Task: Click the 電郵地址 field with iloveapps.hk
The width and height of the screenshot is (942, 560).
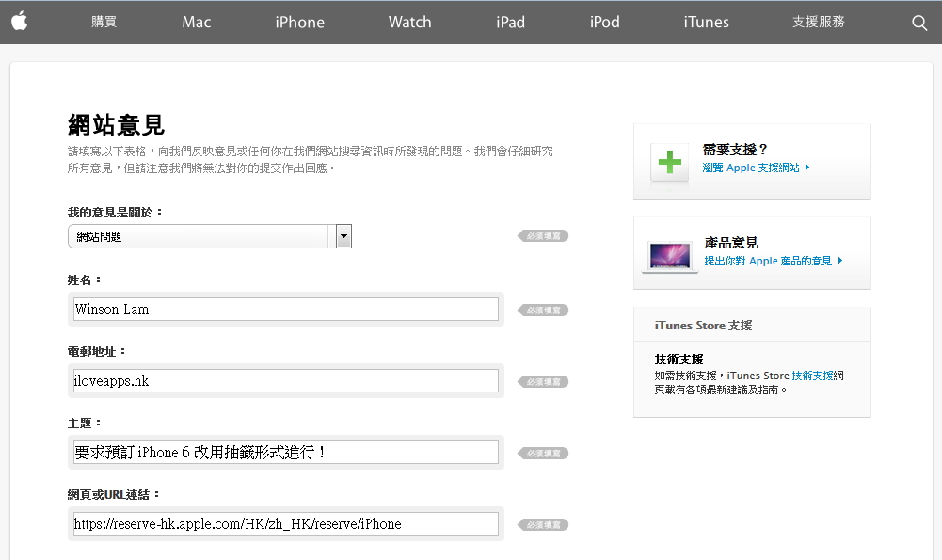Action: (x=286, y=381)
